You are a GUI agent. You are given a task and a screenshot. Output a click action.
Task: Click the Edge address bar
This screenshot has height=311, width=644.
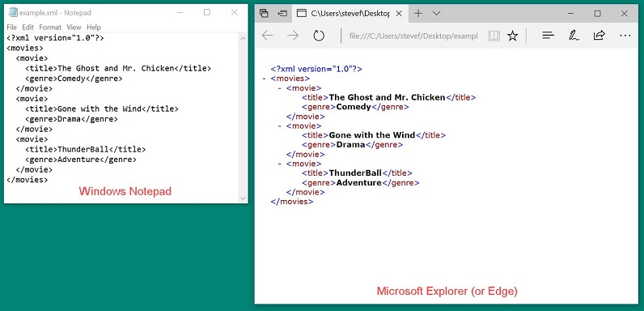(x=413, y=36)
